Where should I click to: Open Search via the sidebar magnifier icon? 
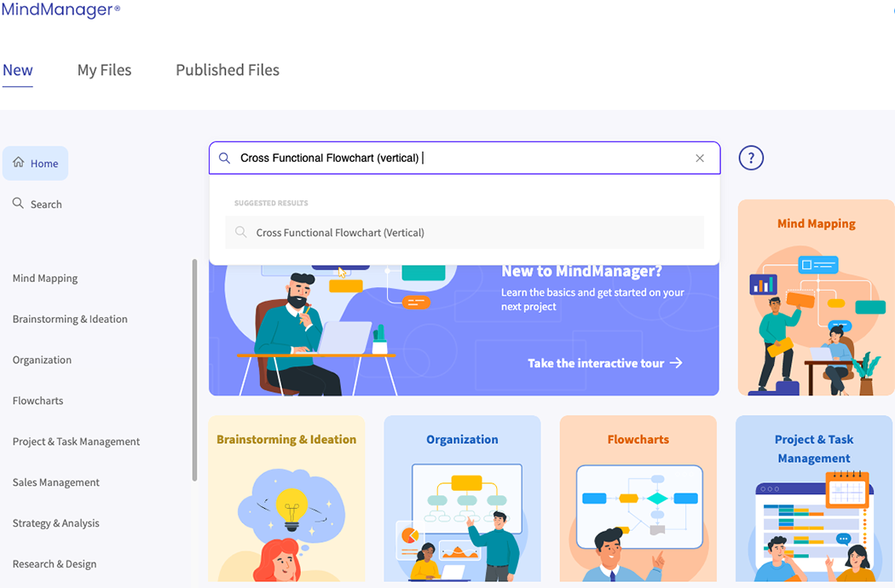click(18, 203)
